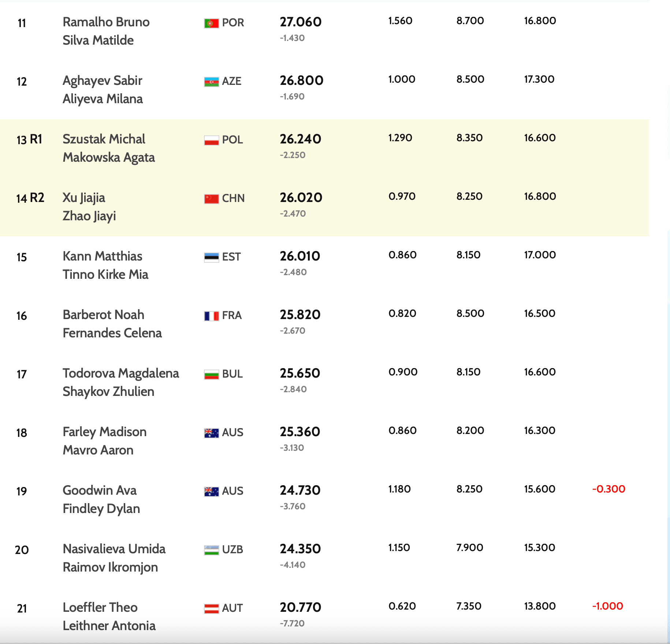Image resolution: width=670 pixels, height=644 pixels.
Task: Click the Austria flag icon
Action: 211,609
